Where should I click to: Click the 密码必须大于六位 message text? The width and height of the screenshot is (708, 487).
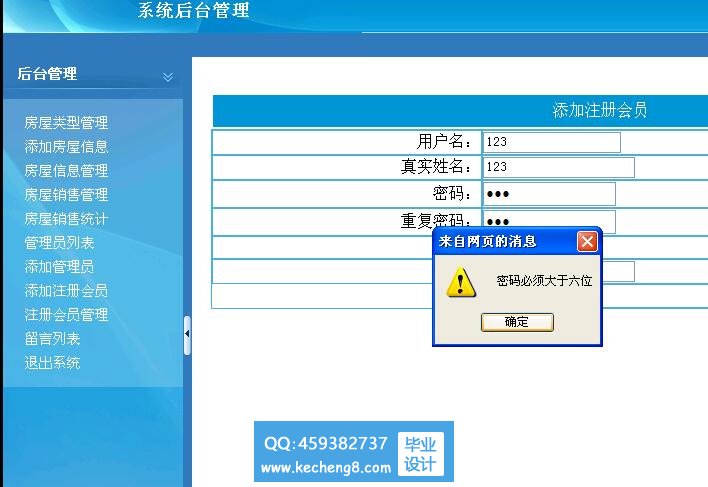click(x=544, y=281)
